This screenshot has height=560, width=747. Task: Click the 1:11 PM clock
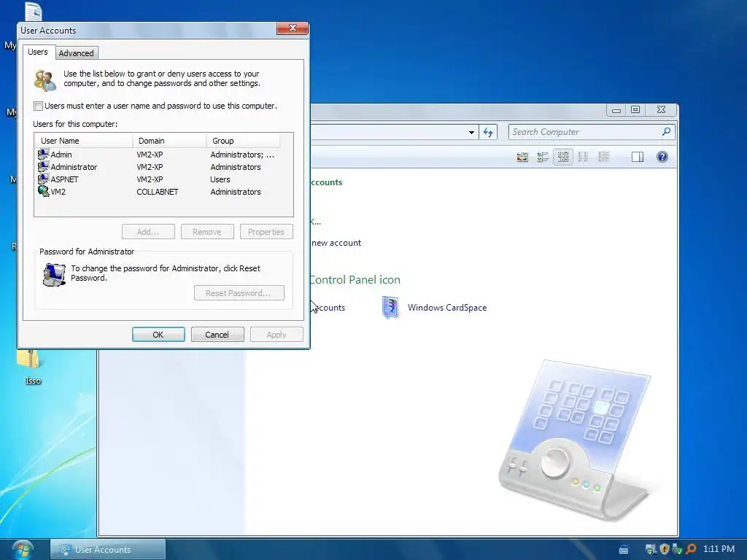[x=719, y=549]
